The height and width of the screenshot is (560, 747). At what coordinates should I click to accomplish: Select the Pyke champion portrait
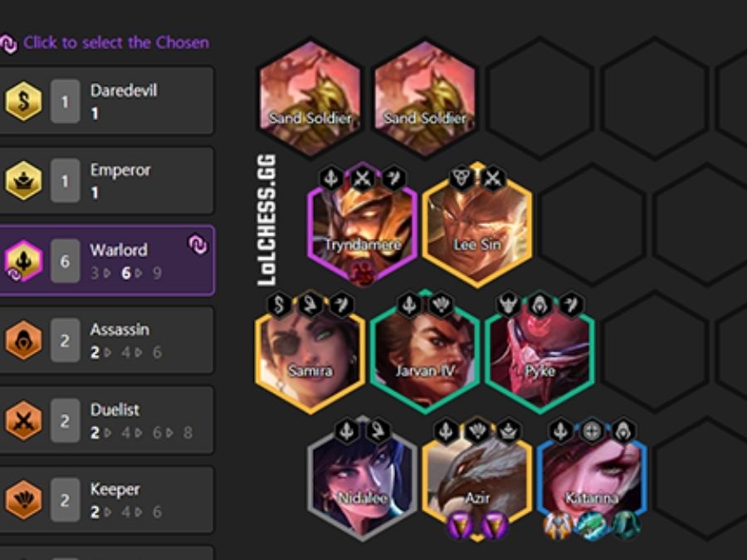pos(539,352)
